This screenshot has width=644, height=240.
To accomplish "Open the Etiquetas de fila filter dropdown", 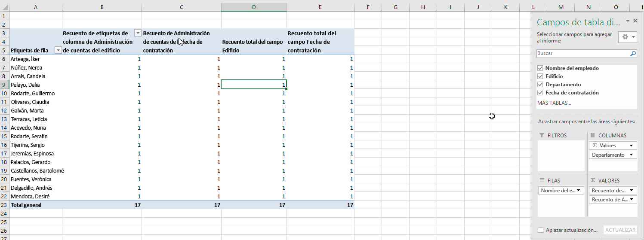I will (58, 50).
